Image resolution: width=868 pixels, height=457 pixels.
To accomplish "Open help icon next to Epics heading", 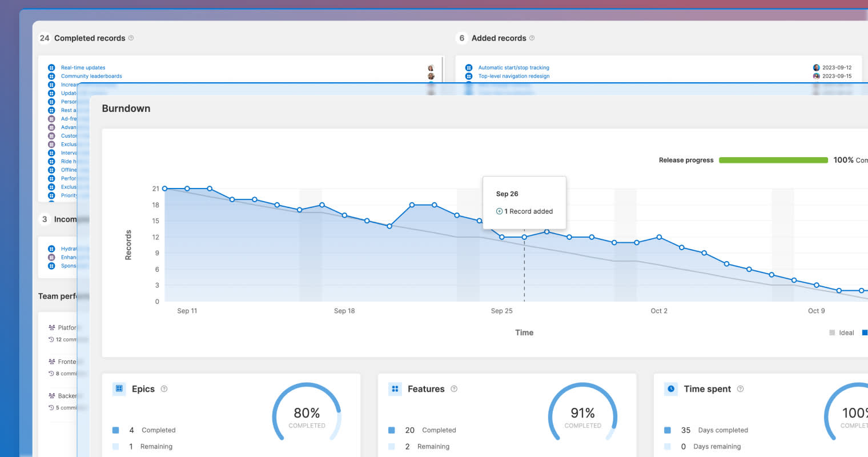I will click(164, 389).
